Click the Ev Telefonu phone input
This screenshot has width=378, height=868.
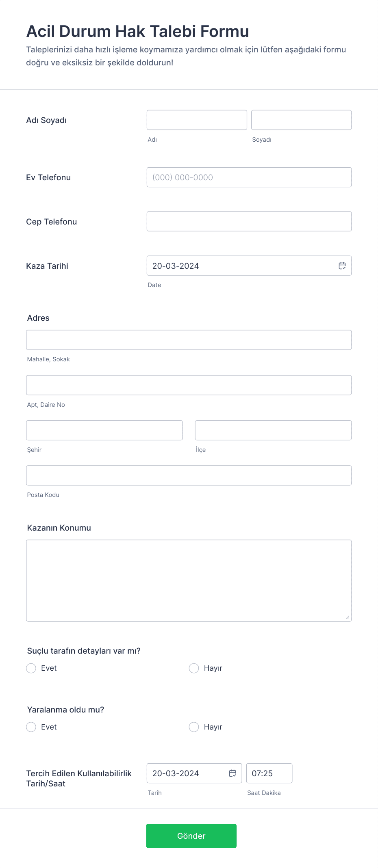(249, 177)
